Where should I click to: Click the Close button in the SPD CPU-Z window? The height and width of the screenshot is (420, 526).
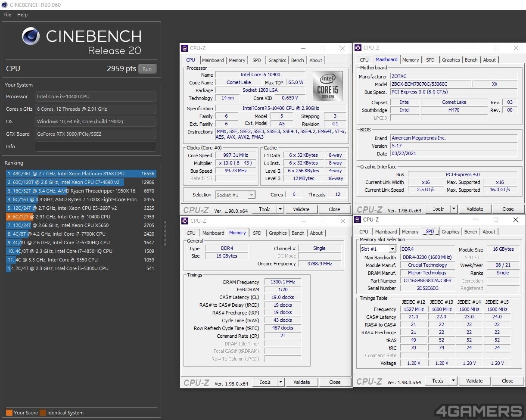[x=507, y=381]
